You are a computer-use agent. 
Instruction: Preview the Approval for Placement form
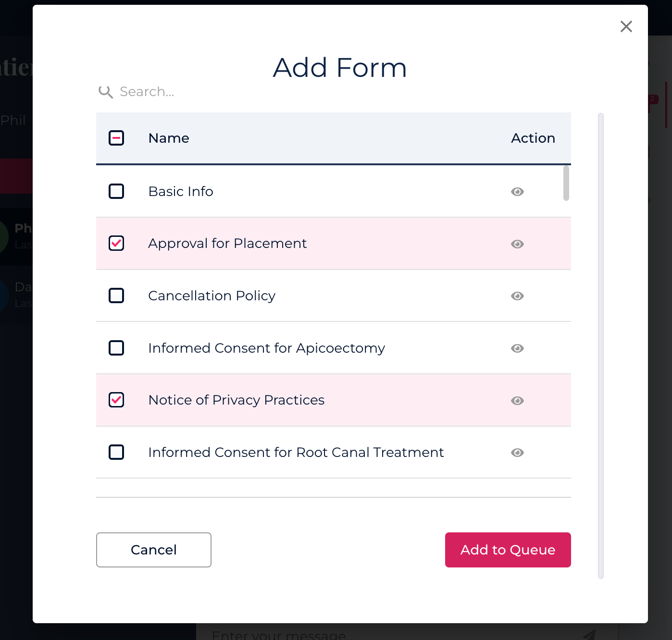[x=517, y=244]
